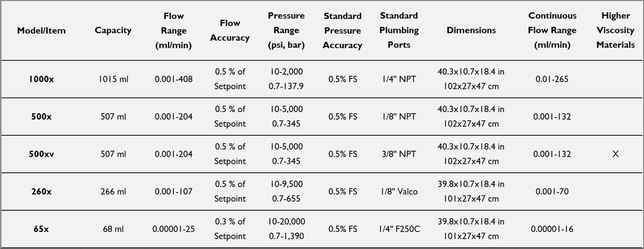This screenshot has width=644, height=249.
Task: Select the 266 ml capacity cell
Action: tap(113, 192)
